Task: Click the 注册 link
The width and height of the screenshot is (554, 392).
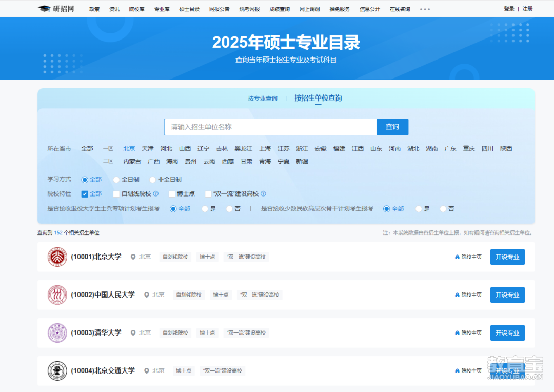Action: [x=527, y=9]
